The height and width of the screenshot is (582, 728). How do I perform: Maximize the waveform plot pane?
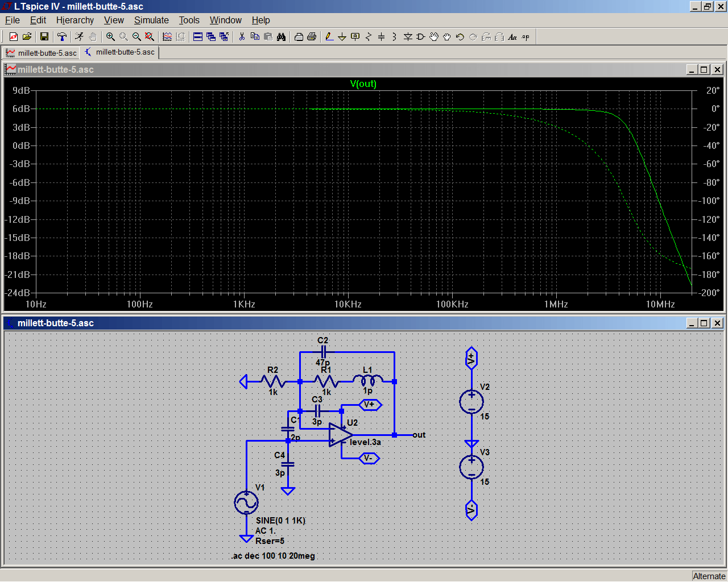tap(704, 69)
